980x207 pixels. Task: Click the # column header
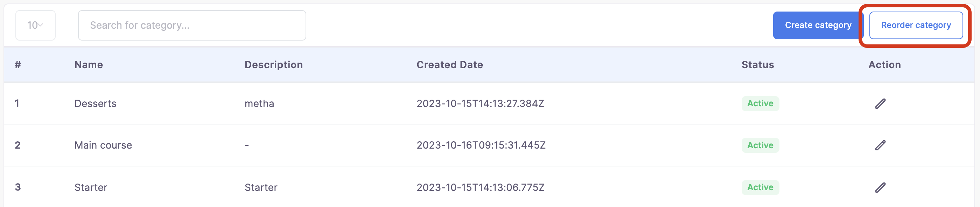[18, 65]
